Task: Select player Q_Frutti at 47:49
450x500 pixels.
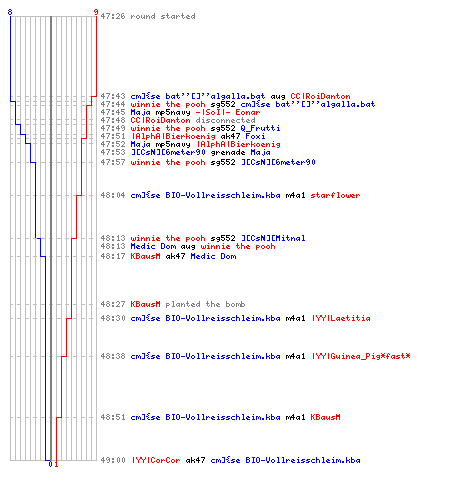Action: click(x=260, y=128)
